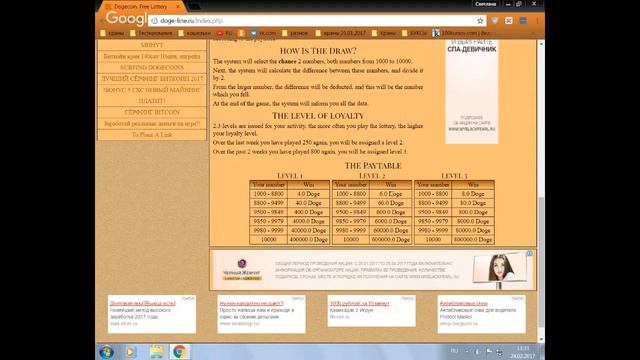This screenshot has height=360, width=640.
Task: Click the '1000 - 8800' cell in Level 2
Action: 351,194
